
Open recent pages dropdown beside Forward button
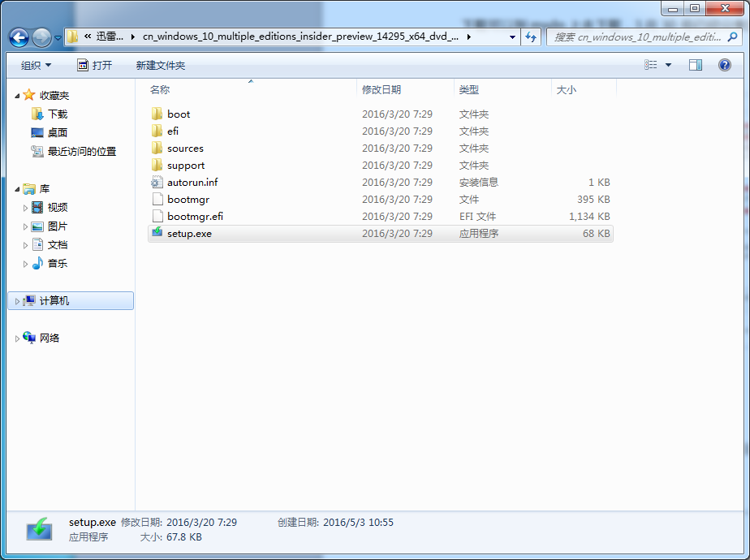click(58, 37)
